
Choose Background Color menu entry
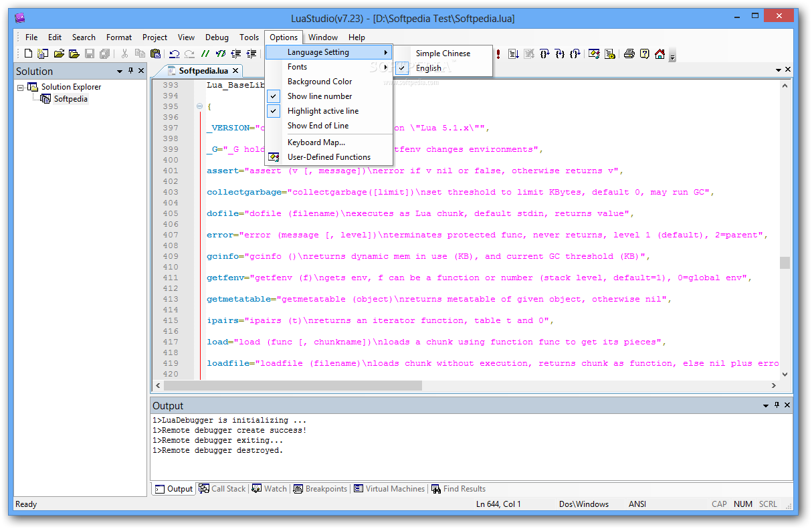(x=328, y=82)
